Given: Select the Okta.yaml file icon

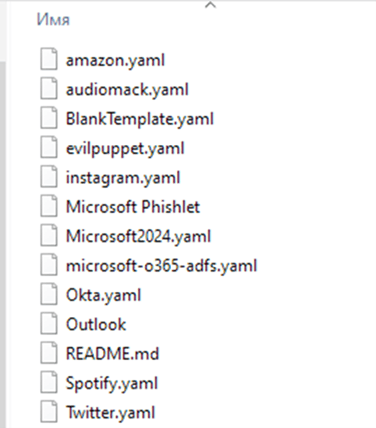Looking at the screenshot, I should (x=49, y=294).
